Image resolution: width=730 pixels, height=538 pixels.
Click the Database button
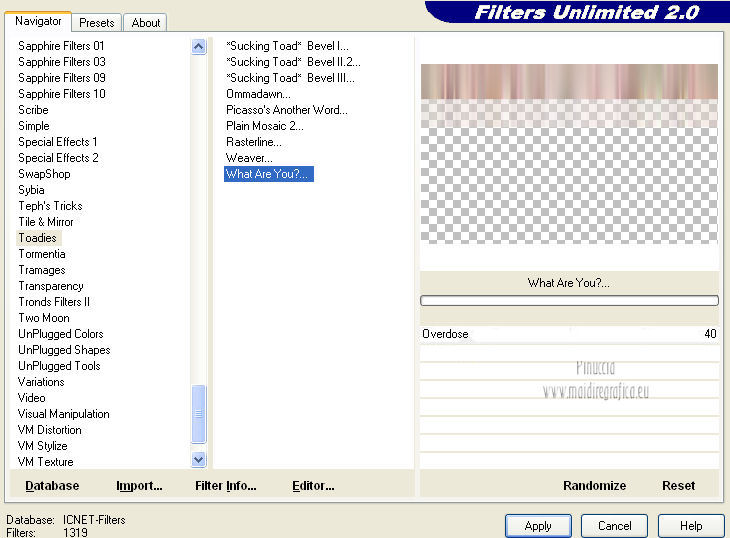click(52, 486)
